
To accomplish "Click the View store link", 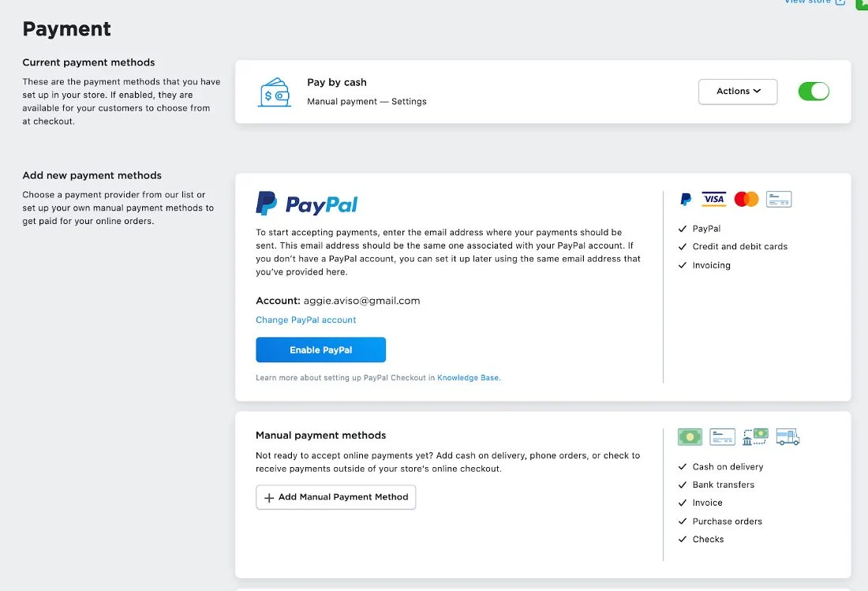I will point(814,2).
